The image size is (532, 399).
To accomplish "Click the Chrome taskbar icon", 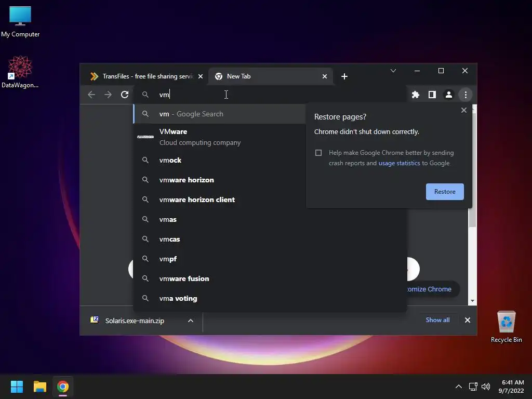I will pos(63,387).
